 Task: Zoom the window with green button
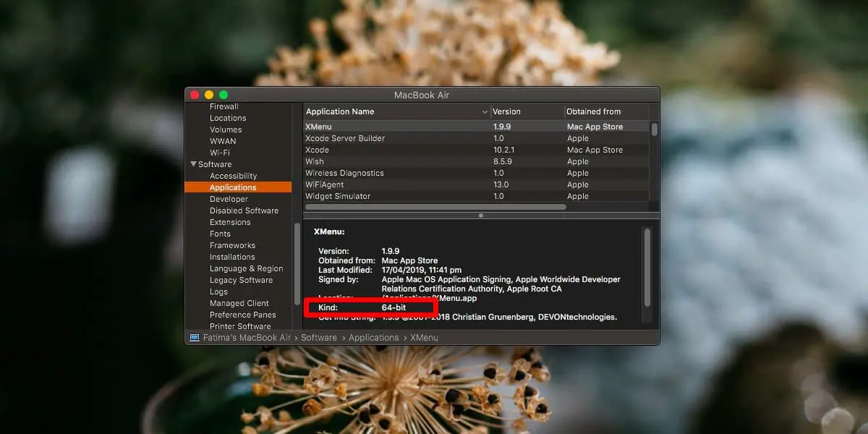[224, 95]
